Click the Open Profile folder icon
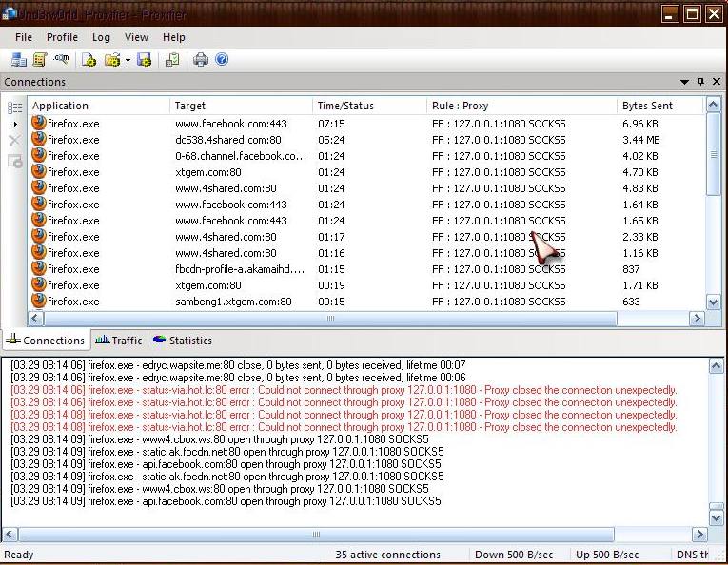The image size is (728, 565). pyautogui.click(x=112, y=60)
